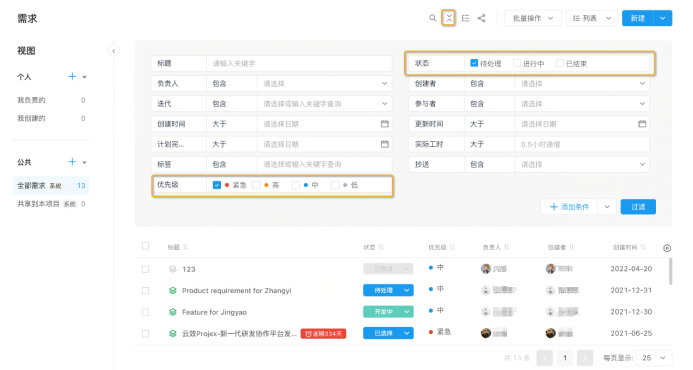This screenshot has width=693, height=370.
Task: Open the 共享到本项目 view
Action: (x=51, y=204)
